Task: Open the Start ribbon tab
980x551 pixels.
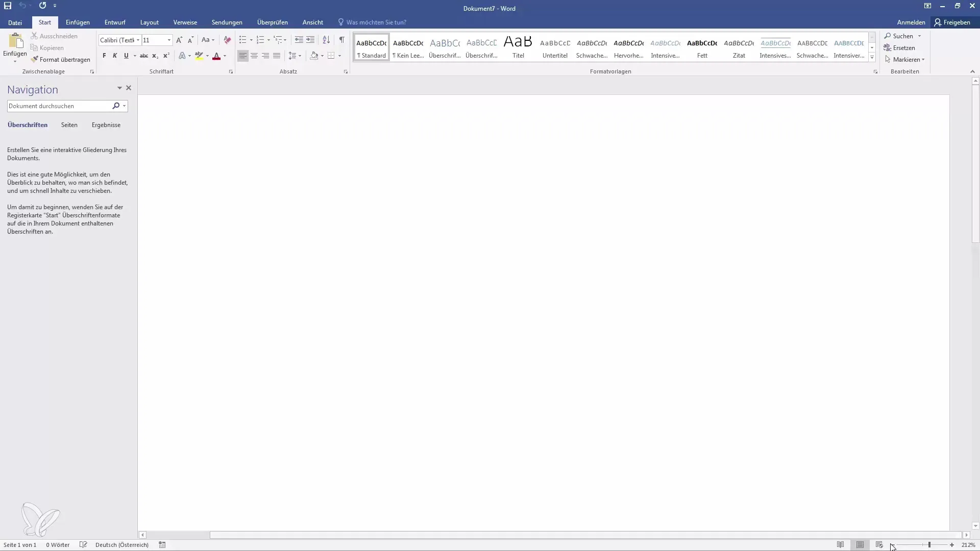Action: (44, 22)
